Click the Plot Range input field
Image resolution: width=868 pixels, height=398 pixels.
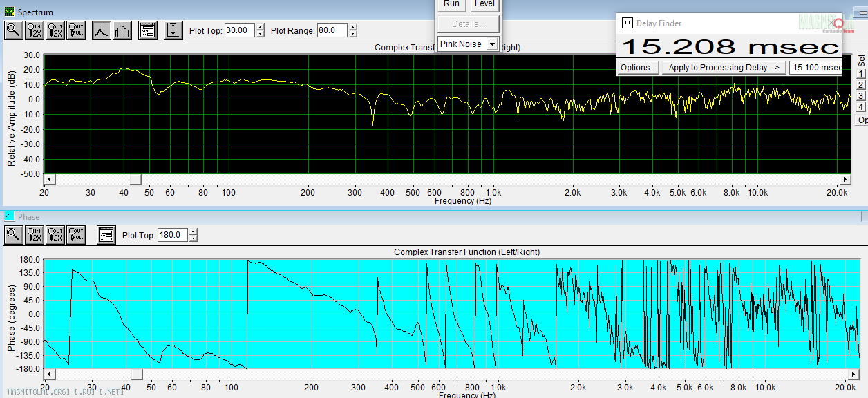(332, 30)
